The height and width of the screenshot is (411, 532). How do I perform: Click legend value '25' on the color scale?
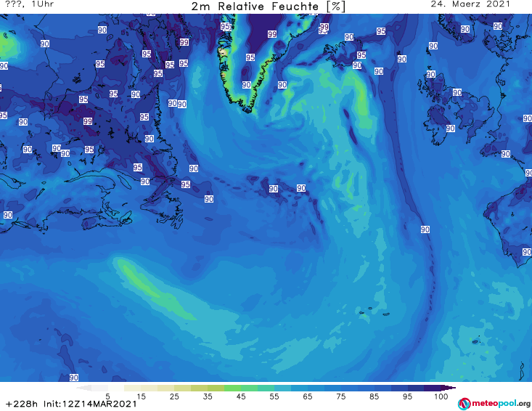[x=174, y=396]
